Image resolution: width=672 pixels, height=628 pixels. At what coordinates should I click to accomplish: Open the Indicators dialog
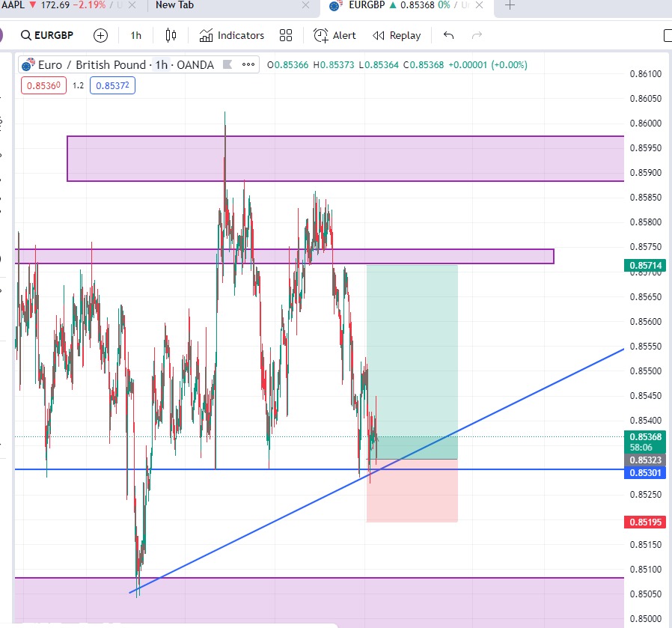click(x=231, y=36)
